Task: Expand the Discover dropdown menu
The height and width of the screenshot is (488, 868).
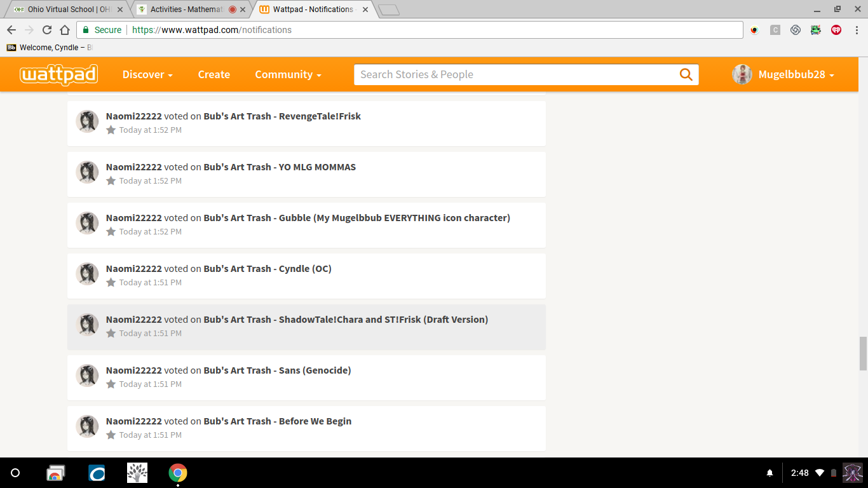Action: [147, 74]
